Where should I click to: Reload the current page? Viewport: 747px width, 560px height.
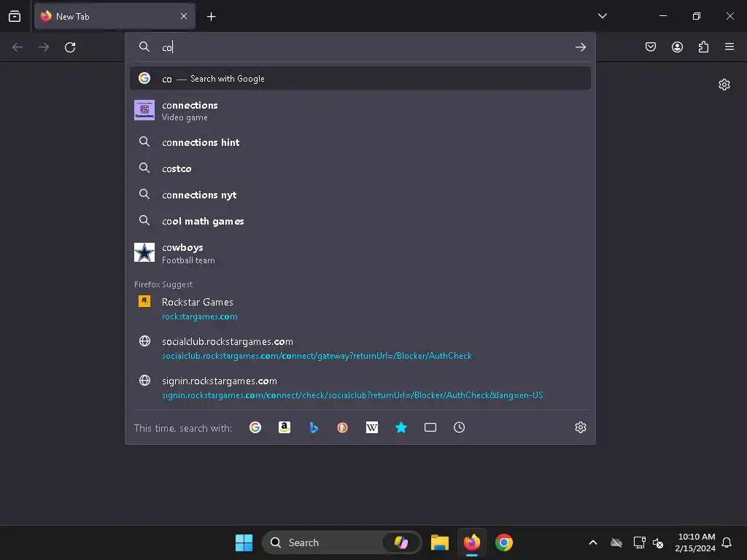click(x=70, y=47)
